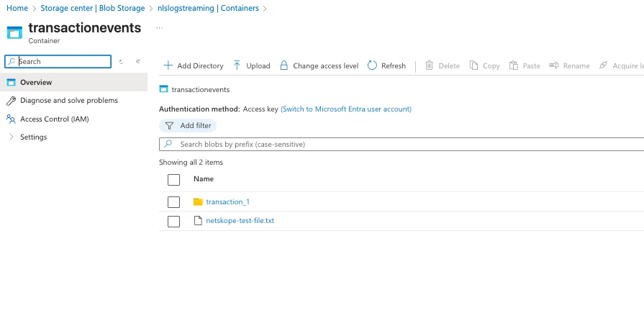Click the Refresh icon in toolbar

tap(372, 65)
